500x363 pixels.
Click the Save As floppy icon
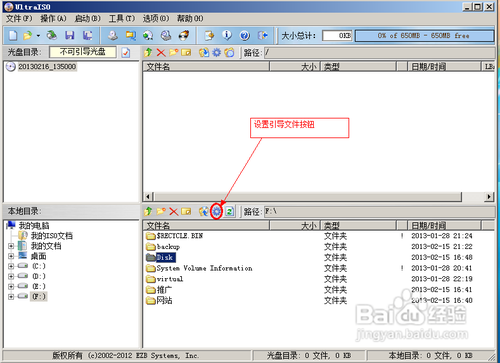click(x=88, y=35)
